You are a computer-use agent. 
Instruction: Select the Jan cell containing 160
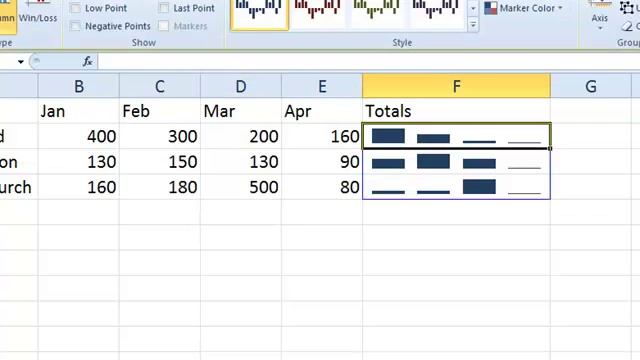[79, 187]
